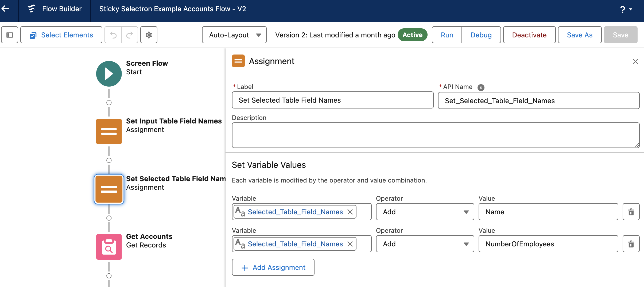
Task: Click the API Name input field
Action: (x=539, y=101)
